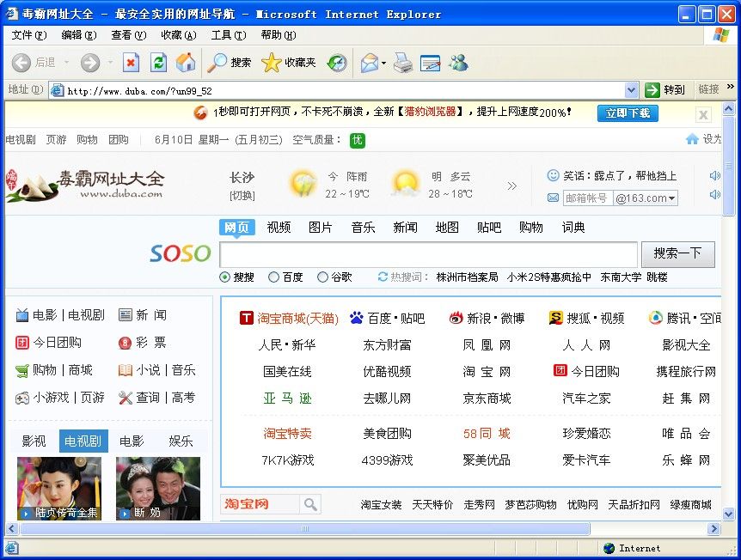This screenshot has width=741, height=560.
Task: Click the 电影|电视剧 category with TV icon
Action: point(60,315)
